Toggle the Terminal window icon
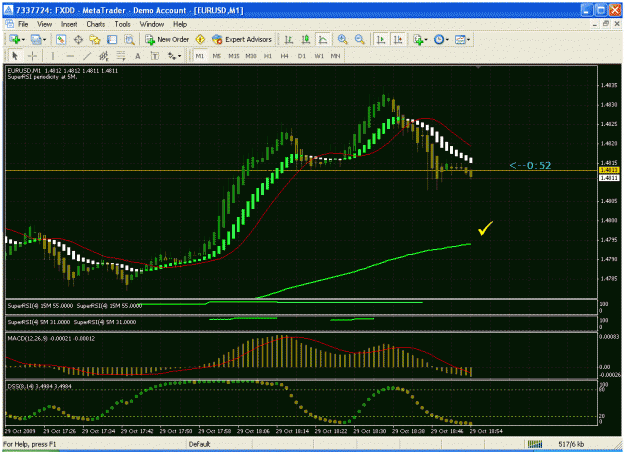 click(x=112, y=39)
